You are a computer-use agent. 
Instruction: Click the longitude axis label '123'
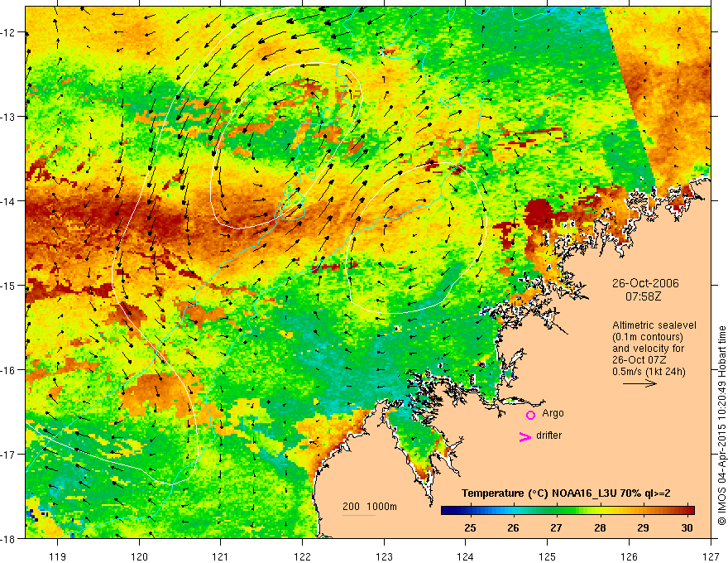384,556
